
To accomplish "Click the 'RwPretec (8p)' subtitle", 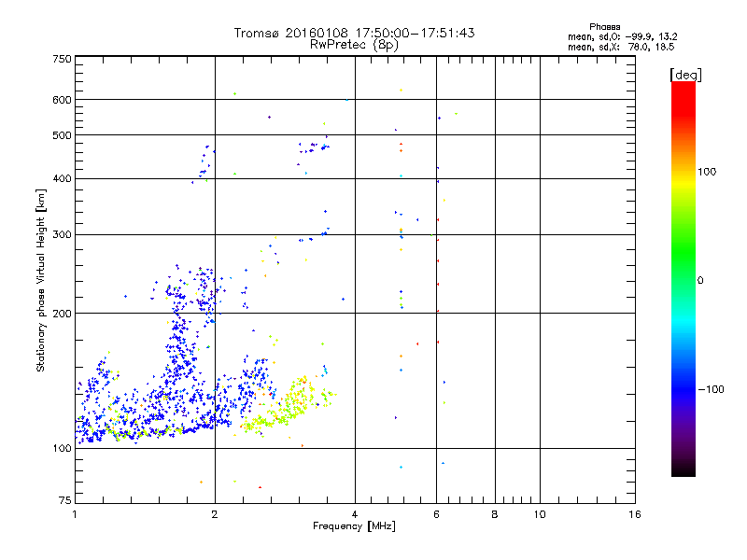I will [354, 45].
